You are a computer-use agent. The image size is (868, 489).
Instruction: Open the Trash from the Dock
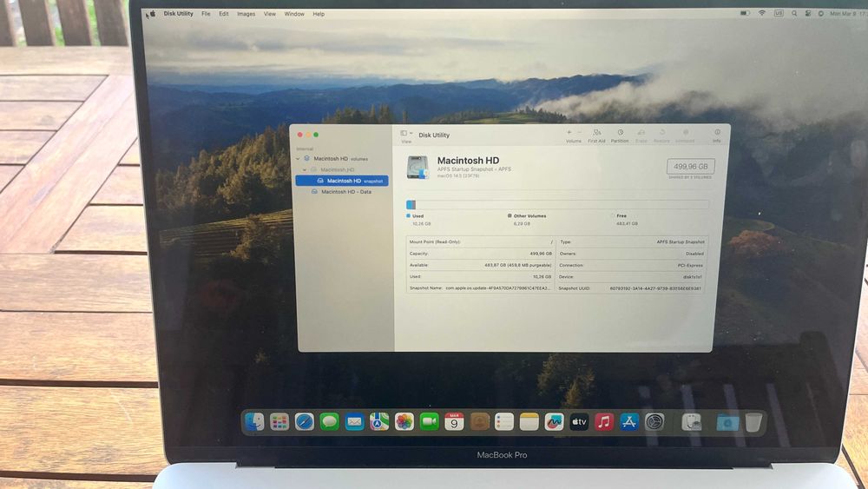point(753,422)
